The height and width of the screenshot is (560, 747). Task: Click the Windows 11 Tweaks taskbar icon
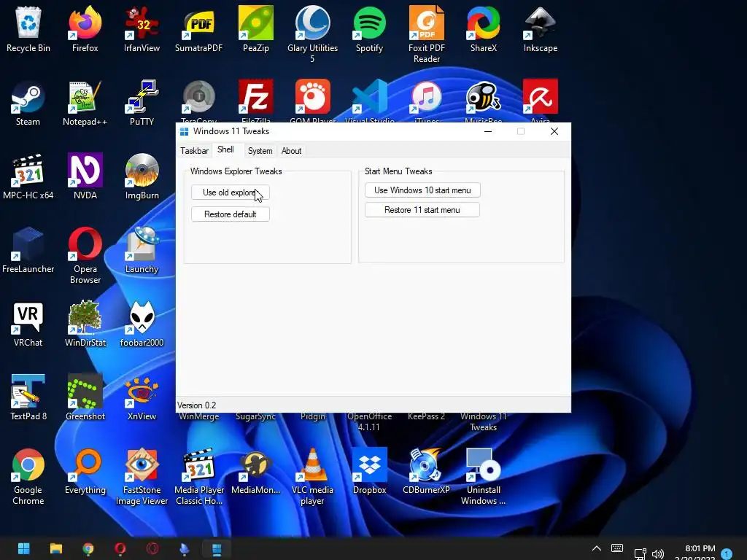click(x=216, y=548)
